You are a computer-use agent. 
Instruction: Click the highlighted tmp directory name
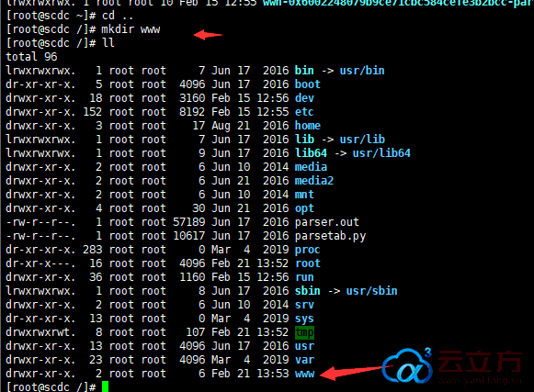pos(304,332)
